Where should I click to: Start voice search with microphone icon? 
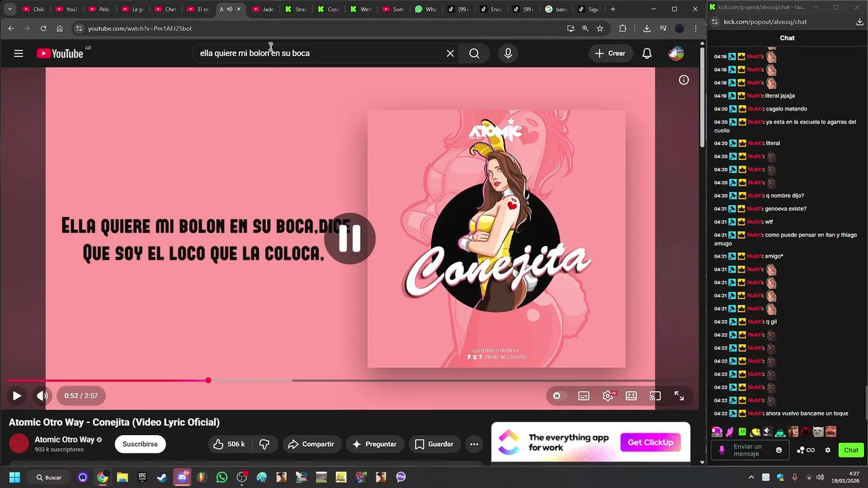[508, 54]
